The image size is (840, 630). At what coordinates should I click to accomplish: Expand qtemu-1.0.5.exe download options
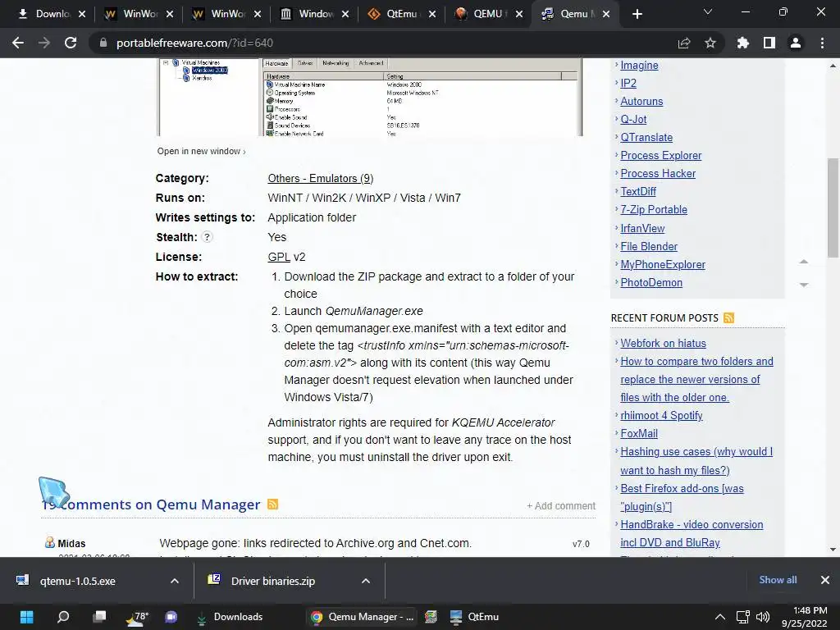(x=175, y=581)
